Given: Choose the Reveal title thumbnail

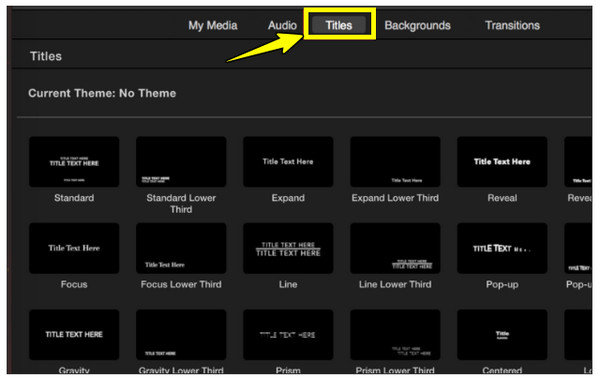Looking at the screenshot, I should pos(502,162).
